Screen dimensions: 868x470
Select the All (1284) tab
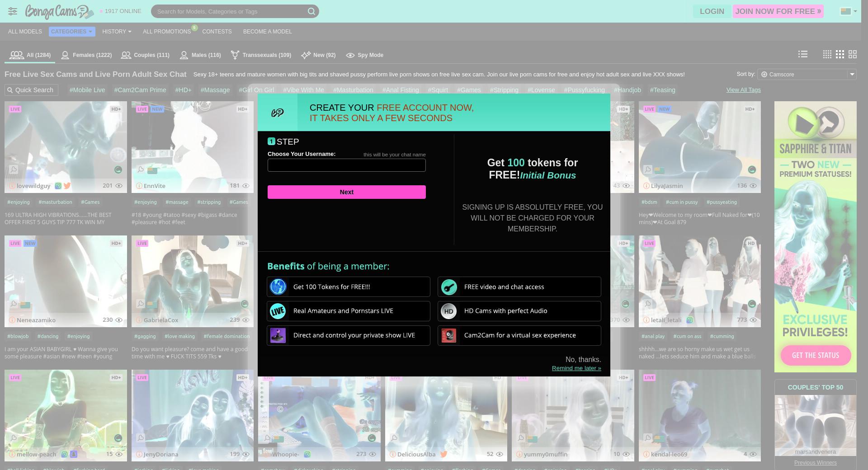click(30, 55)
